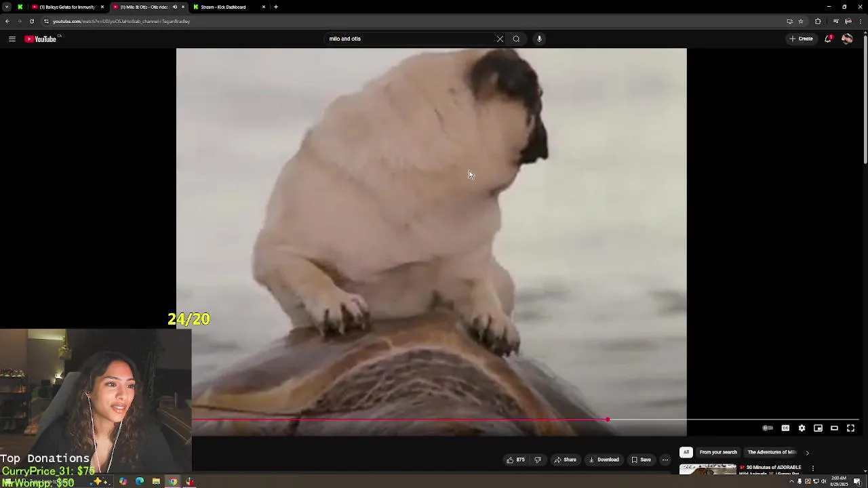Open Microsoft Edge from taskbar

pyautogui.click(x=140, y=482)
